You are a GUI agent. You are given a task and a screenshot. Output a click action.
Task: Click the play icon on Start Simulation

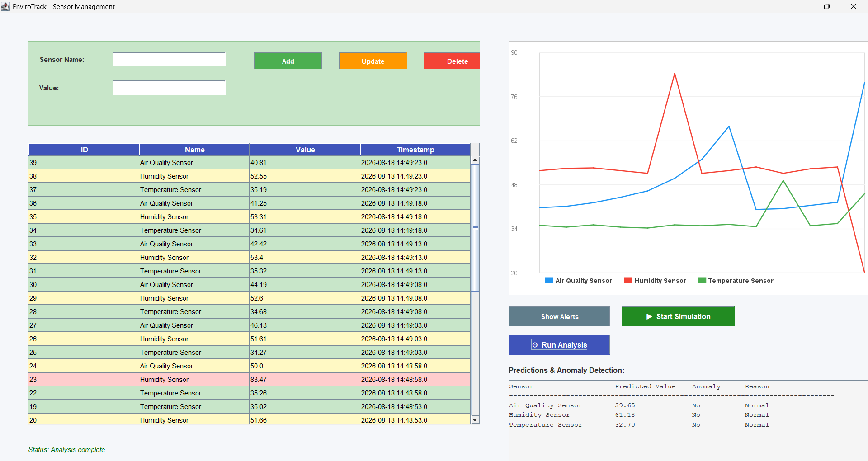point(649,317)
